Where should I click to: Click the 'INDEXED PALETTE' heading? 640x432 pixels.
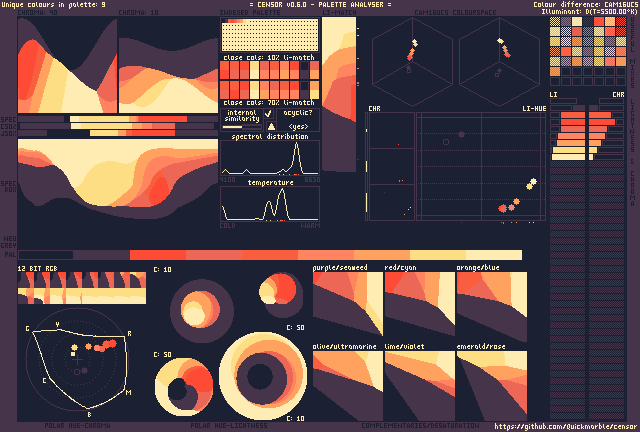click(x=250, y=13)
